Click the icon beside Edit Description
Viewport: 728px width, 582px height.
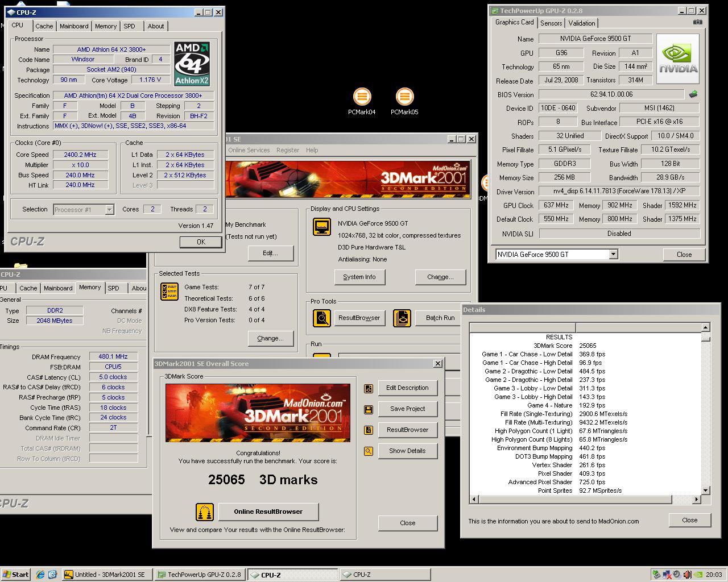pos(369,388)
